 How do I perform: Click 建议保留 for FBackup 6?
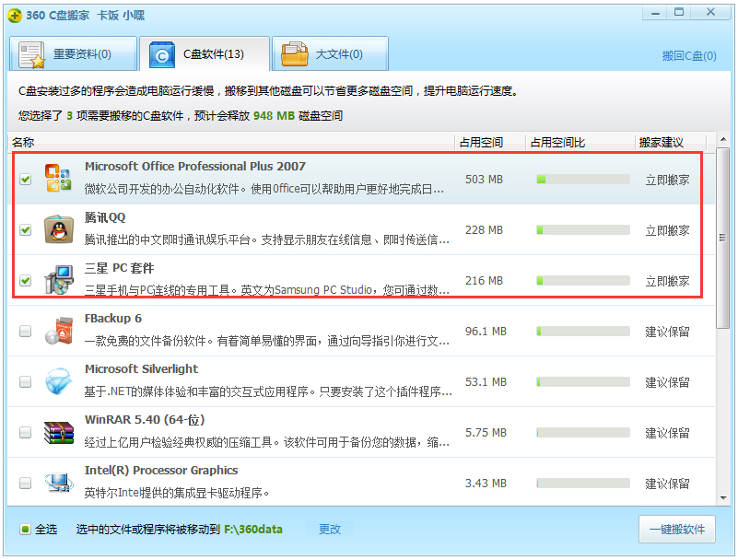[667, 332]
